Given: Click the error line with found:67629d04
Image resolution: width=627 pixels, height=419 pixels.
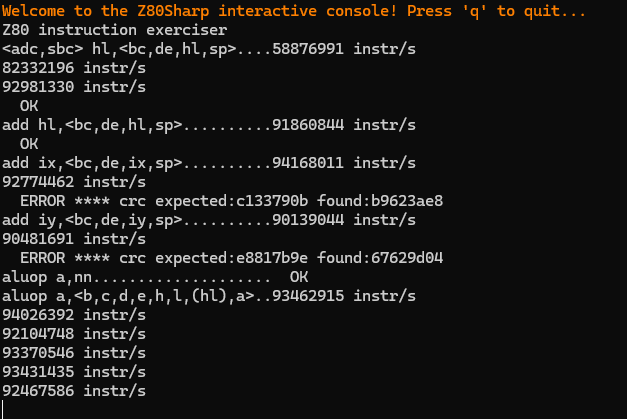Looking at the screenshot, I should click(232, 258).
